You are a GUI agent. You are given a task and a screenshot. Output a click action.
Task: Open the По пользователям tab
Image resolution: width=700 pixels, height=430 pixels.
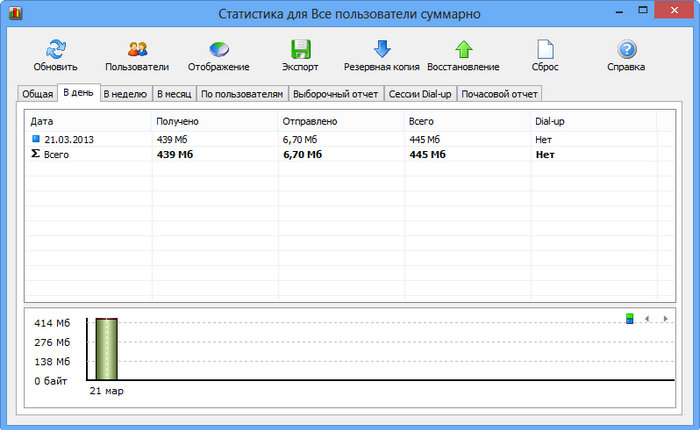point(242,94)
